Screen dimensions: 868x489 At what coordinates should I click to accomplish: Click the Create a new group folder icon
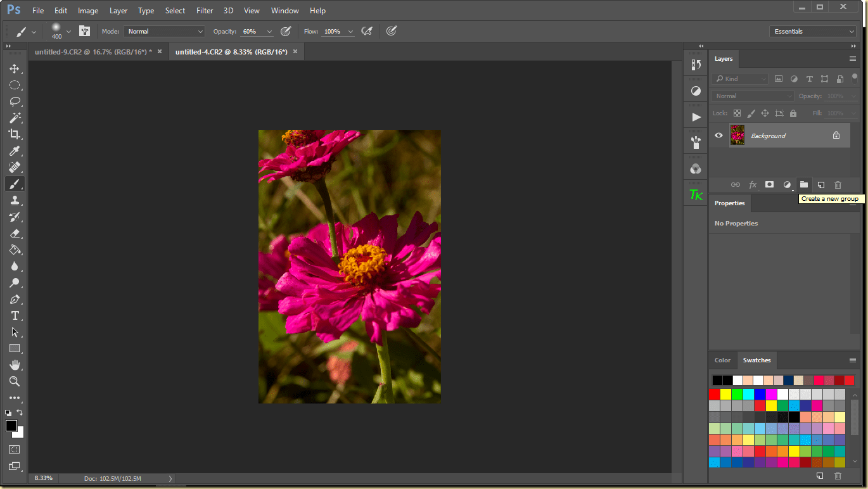(803, 185)
